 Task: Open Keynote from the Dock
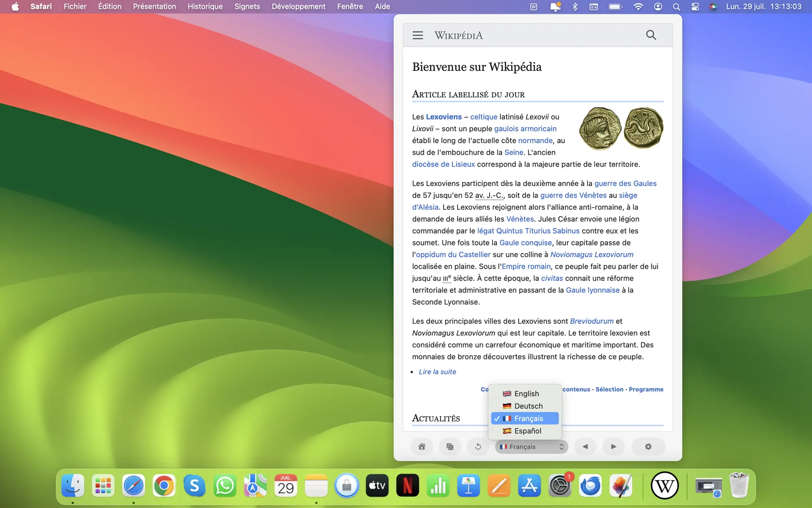pyautogui.click(x=469, y=486)
